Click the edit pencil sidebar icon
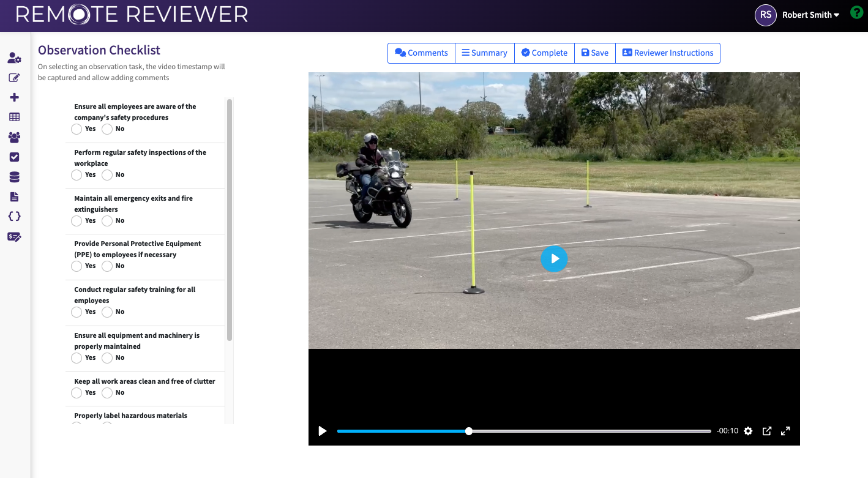This screenshot has width=868, height=478. click(x=14, y=78)
